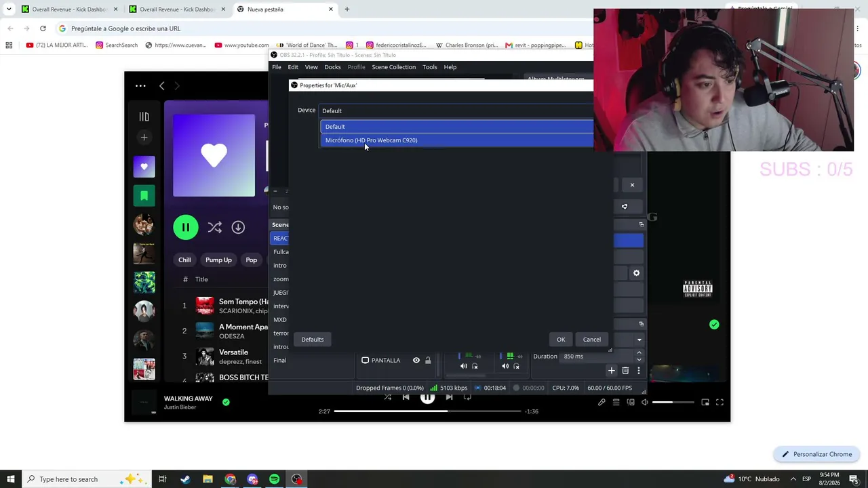Connect to a device in Spotify

pos(631,403)
